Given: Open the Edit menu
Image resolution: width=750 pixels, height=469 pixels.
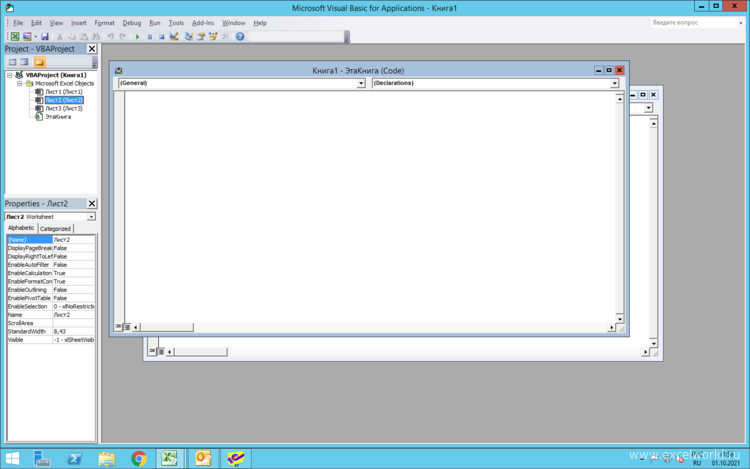Looking at the screenshot, I should pyautogui.click(x=36, y=23).
